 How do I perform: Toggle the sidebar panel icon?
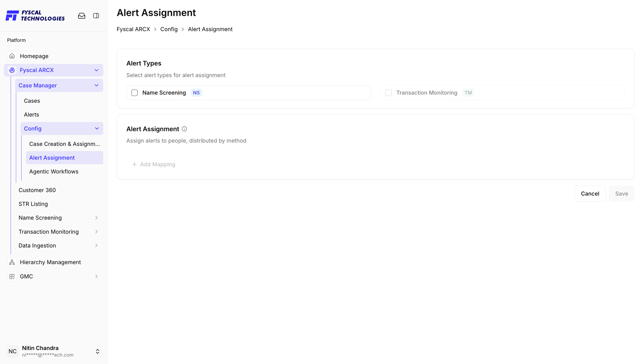coord(96,16)
